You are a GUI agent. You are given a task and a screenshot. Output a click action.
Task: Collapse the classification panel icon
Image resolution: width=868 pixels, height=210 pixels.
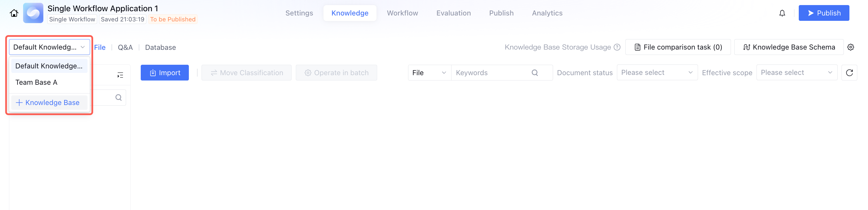coord(120,75)
